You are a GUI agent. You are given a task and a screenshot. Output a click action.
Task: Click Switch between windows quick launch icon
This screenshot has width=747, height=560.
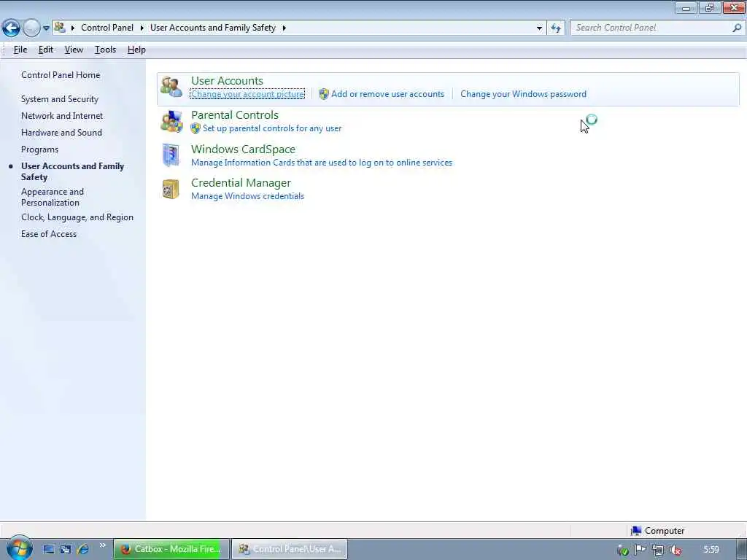[x=66, y=549]
